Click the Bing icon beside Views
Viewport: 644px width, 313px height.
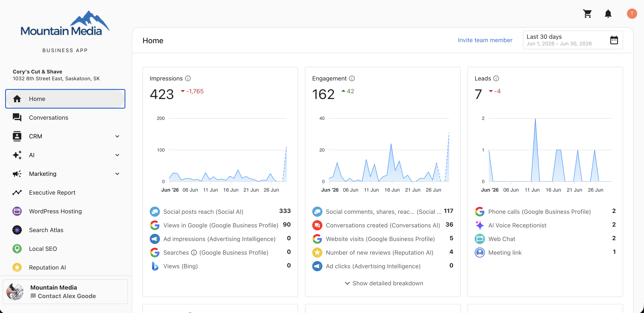155,266
